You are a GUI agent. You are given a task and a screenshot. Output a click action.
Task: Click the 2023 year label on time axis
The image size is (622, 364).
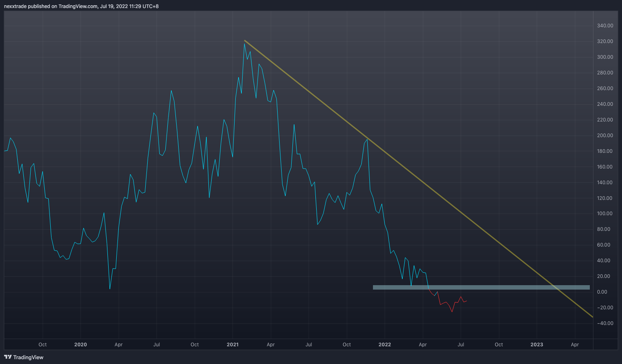[537, 345]
